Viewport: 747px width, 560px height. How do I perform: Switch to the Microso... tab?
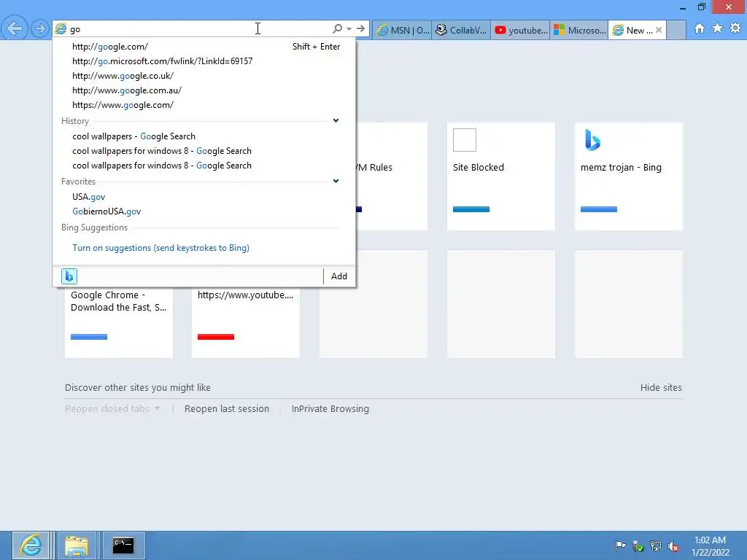pos(579,30)
